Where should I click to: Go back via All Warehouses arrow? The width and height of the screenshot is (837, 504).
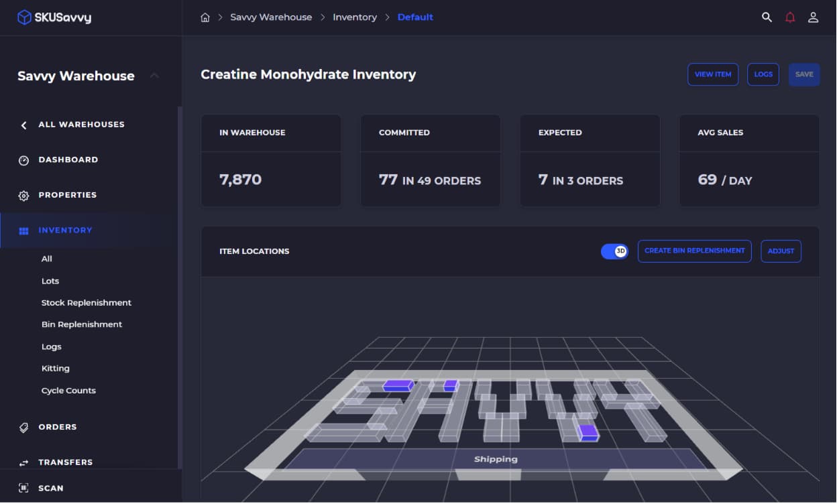(x=24, y=125)
